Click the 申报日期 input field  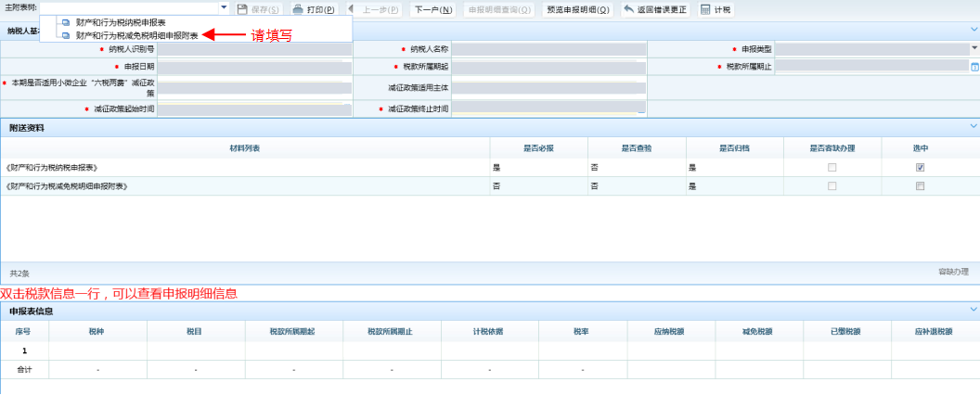pos(253,66)
